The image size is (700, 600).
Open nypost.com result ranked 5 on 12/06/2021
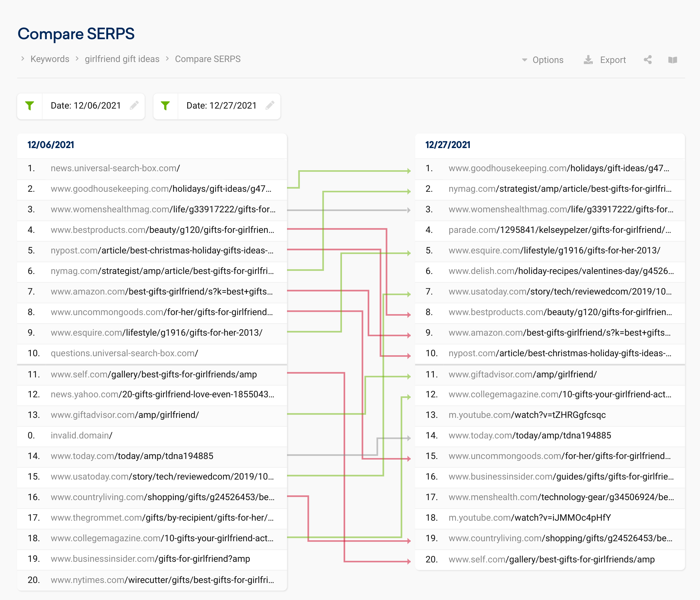click(x=162, y=251)
